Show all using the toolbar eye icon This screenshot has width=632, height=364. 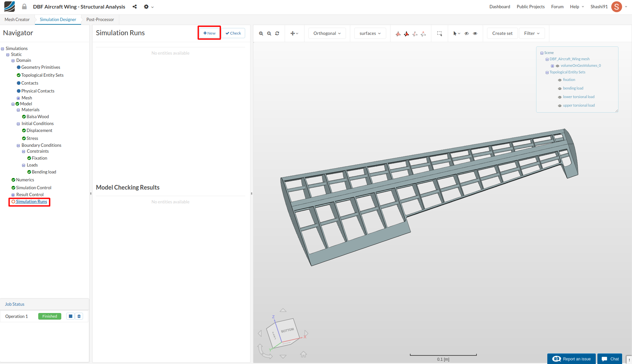coord(475,34)
